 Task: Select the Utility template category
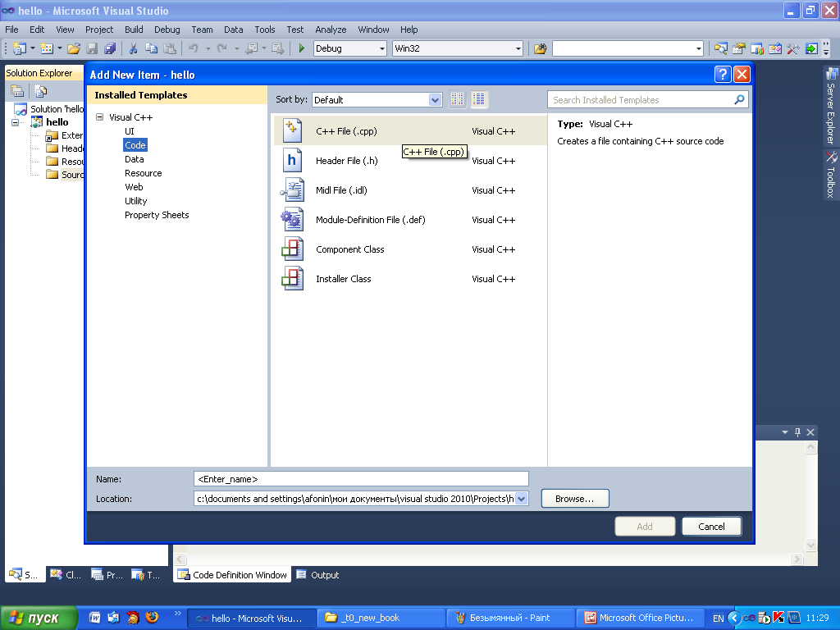click(135, 201)
